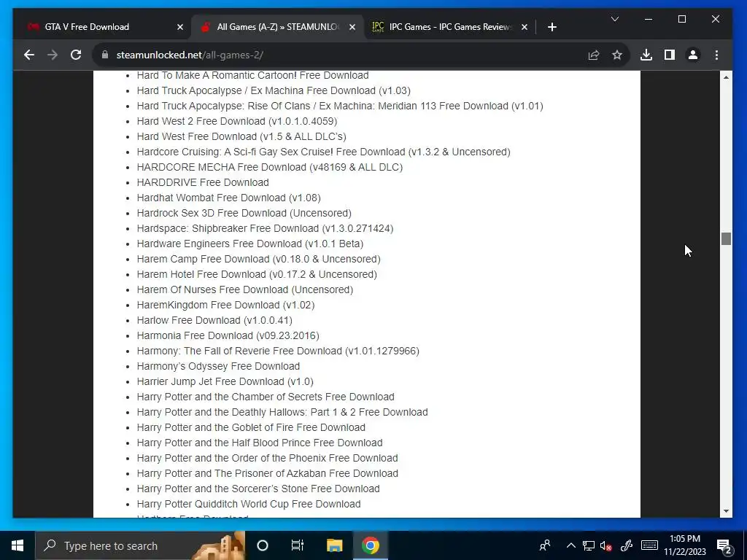Open Harrier Jump Jet Free Download link
Viewport: 747px width, 560px height.
click(x=225, y=381)
